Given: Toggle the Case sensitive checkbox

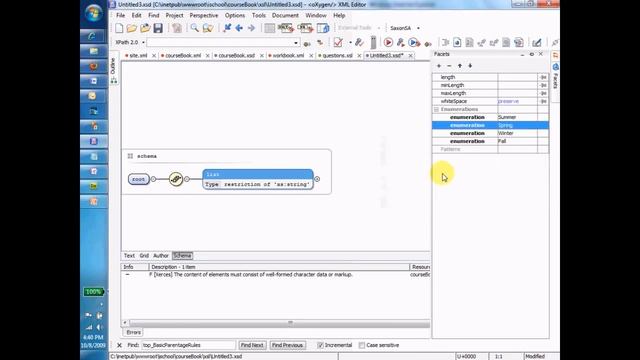Looking at the screenshot, I should pyautogui.click(x=362, y=345).
